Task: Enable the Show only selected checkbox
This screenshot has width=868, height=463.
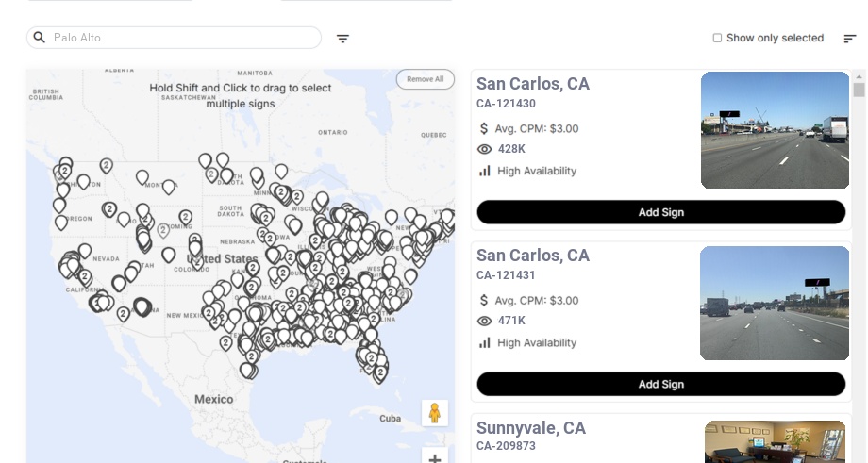Action: point(717,39)
